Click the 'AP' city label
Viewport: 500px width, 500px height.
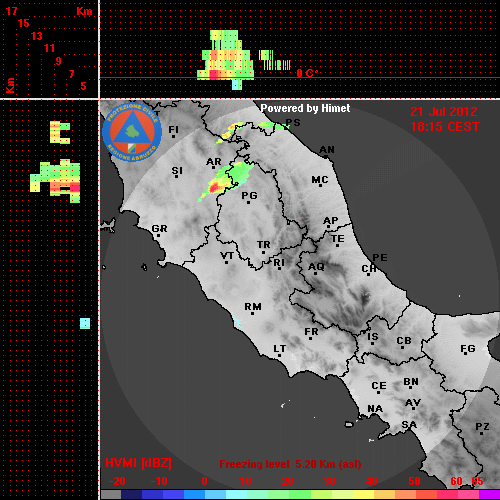click(330, 221)
